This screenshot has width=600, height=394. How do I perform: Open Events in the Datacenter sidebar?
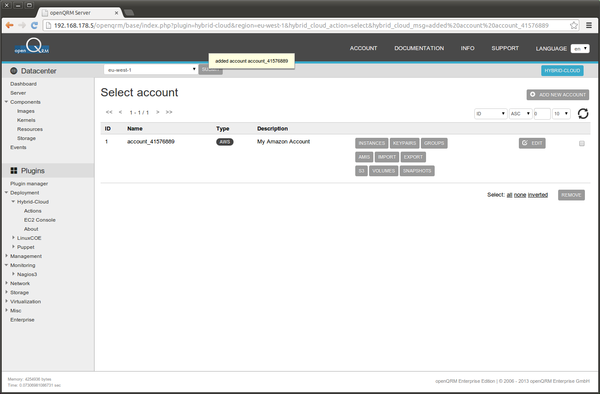click(x=18, y=147)
